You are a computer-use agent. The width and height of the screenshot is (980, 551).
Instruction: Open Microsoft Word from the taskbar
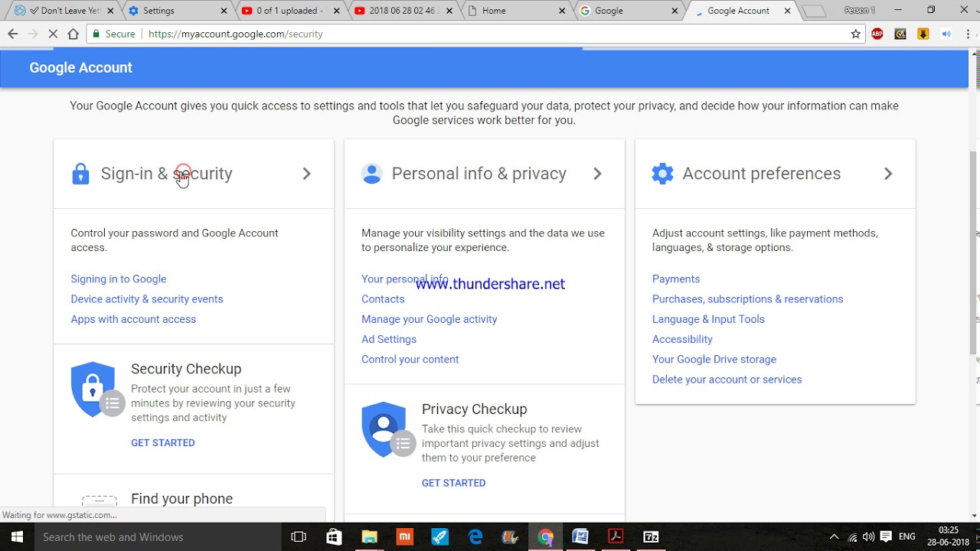580,537
